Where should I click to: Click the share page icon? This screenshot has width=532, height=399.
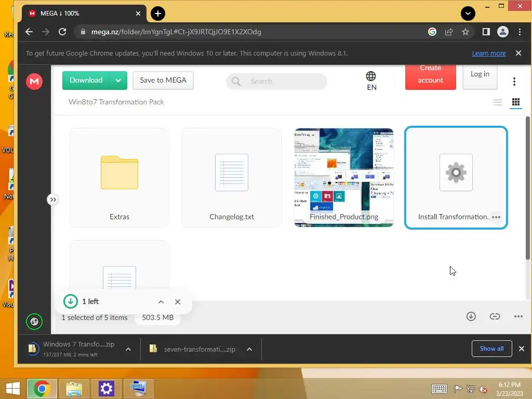click(x=448, y=32)
